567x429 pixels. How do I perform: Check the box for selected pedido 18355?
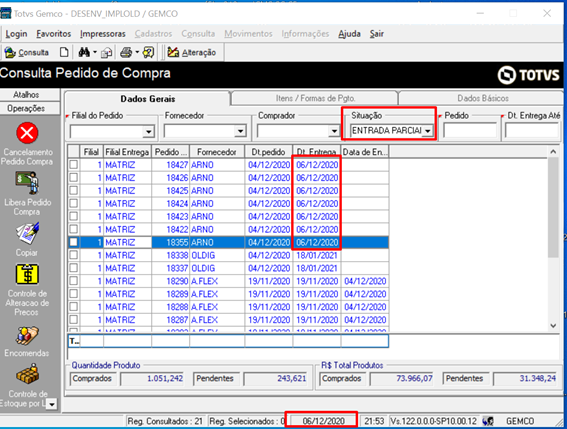point(74,242)
